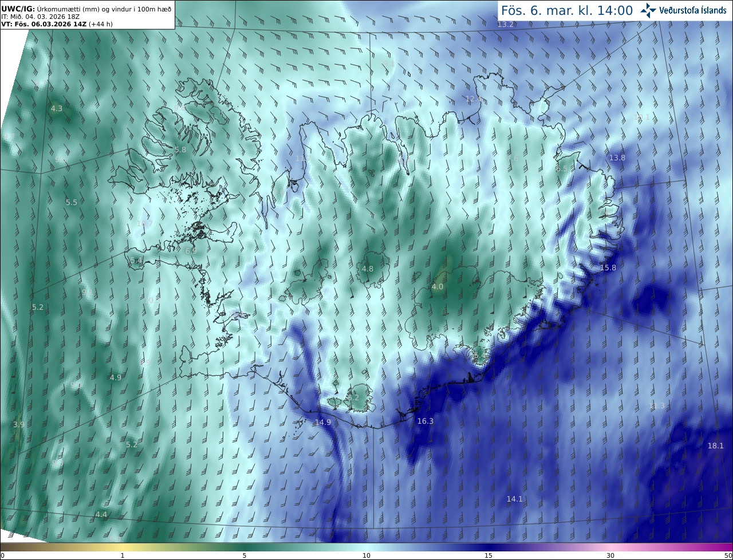Click the map value 6.9
The width and height of the screenshot is (733, 560).
pyautogui.click(x=191, y=251)
